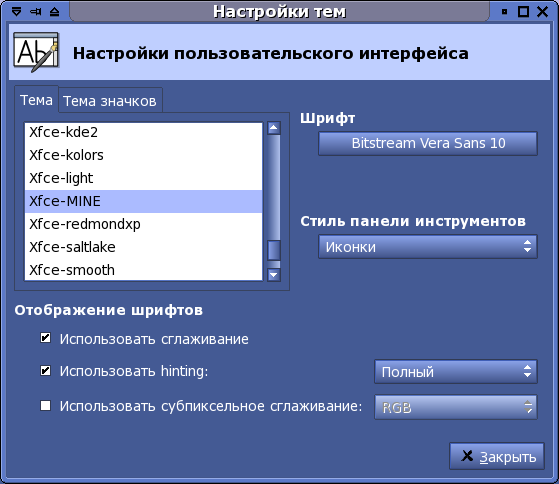Open the Иконки toolbar style dropdown
The width and height of the screenshot is (559, 484).
(428, 247)
